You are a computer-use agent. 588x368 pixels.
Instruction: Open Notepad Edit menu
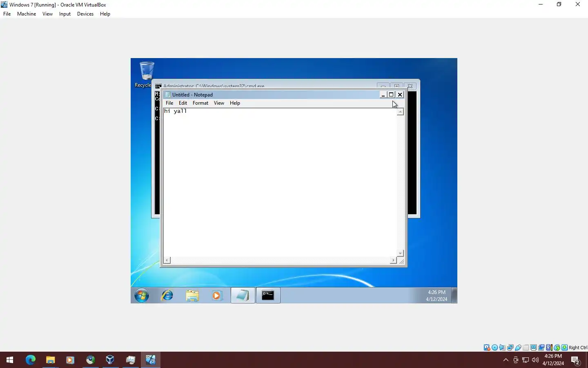183,103
